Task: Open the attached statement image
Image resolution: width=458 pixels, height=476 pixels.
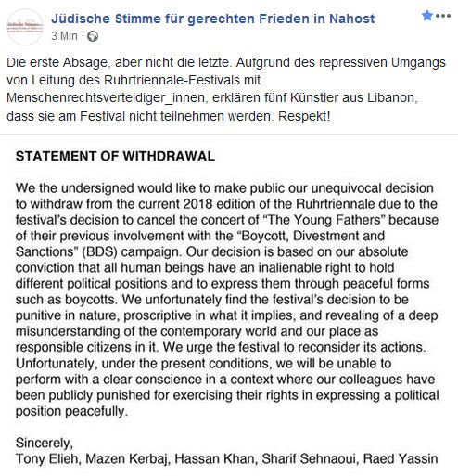Action: click(x=229, y=305)
